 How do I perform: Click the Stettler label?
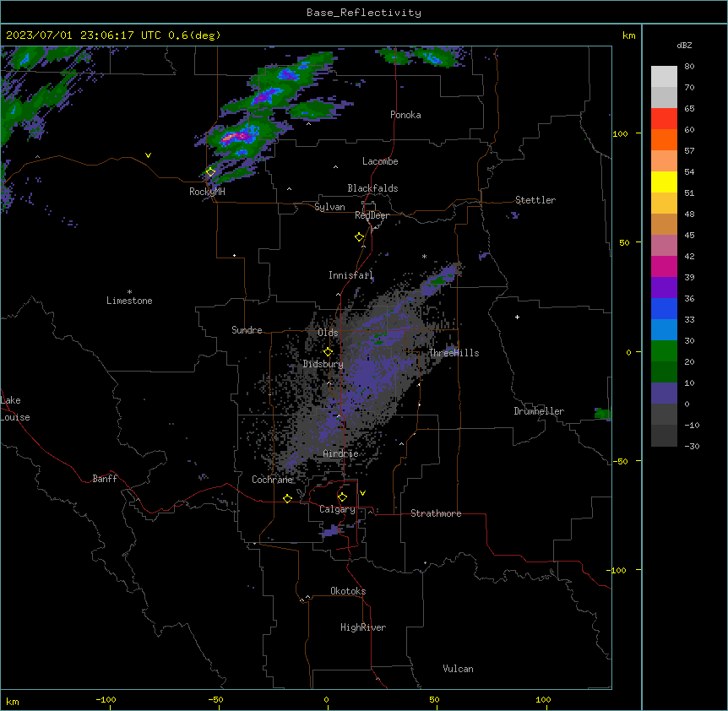click(x=535, y=200)
